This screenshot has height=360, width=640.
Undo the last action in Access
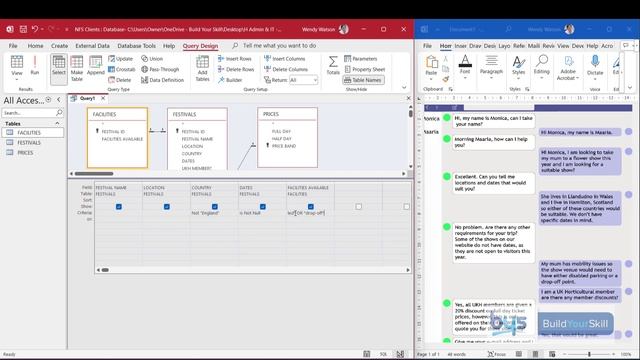pos(35,29)
